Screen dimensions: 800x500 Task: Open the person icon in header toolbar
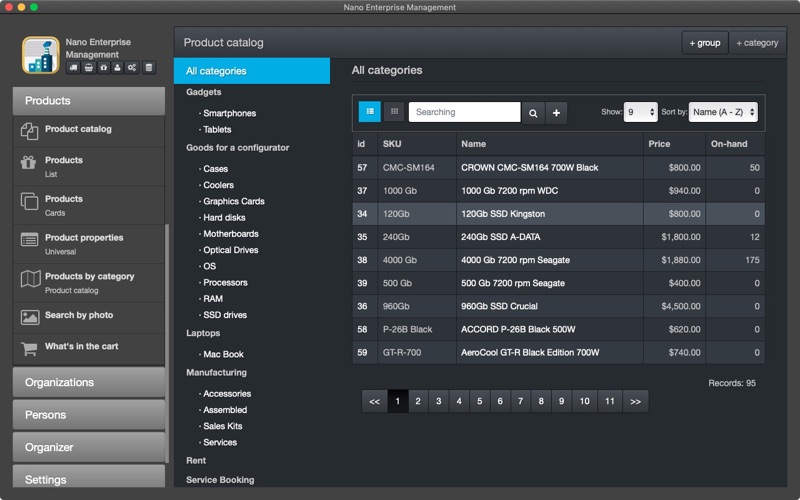coord(117,68)
